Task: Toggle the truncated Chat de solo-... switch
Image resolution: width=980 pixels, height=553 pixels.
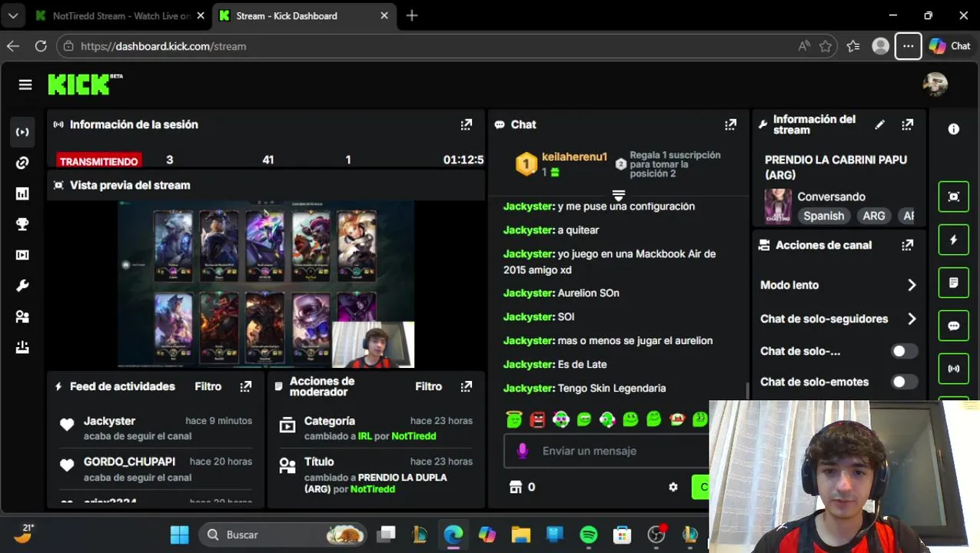Action: (x=903, y=351)
